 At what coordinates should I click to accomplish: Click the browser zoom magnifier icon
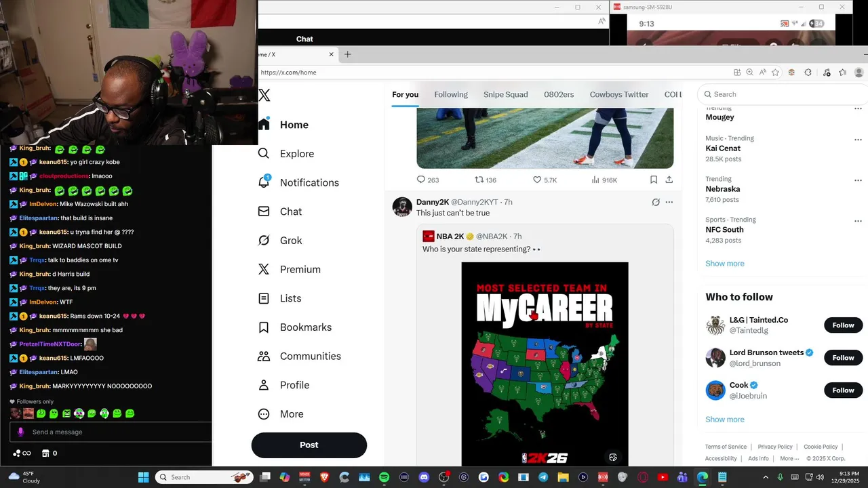tap(749, 73)
